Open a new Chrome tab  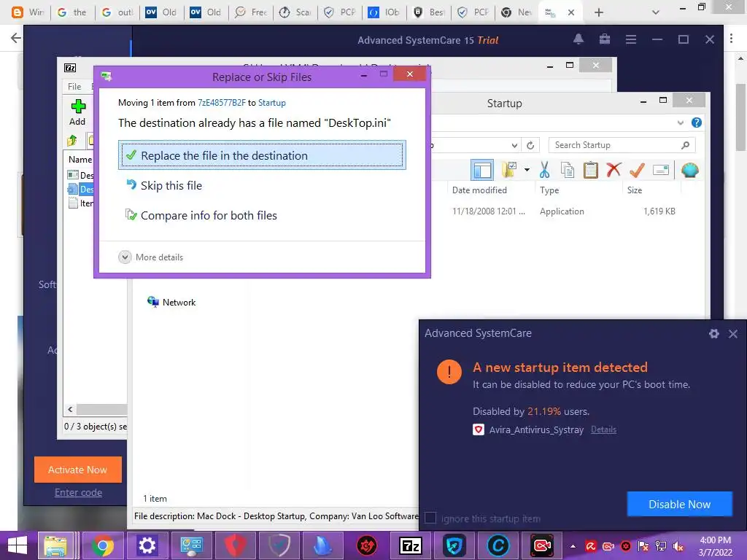[x=599, y=12]
